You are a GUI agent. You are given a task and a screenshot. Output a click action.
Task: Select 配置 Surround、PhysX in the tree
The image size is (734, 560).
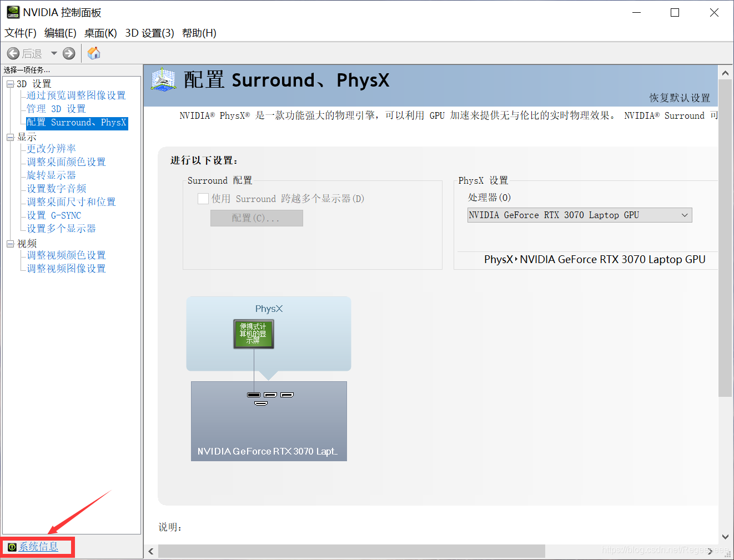pos(77,123)
